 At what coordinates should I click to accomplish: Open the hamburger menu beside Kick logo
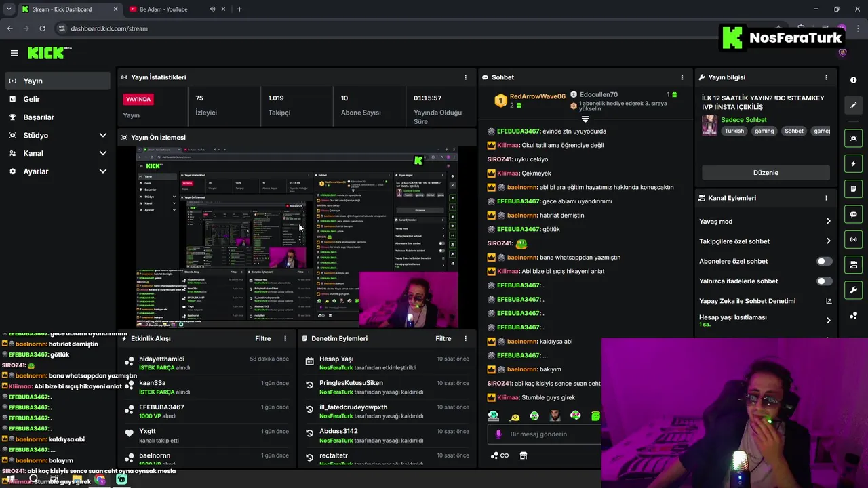click(x=14, y=53)
